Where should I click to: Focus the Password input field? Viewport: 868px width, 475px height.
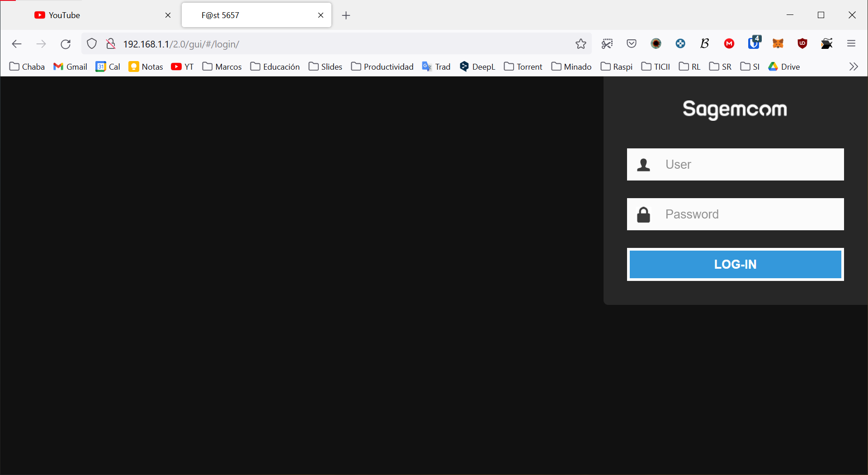(750, 214)
